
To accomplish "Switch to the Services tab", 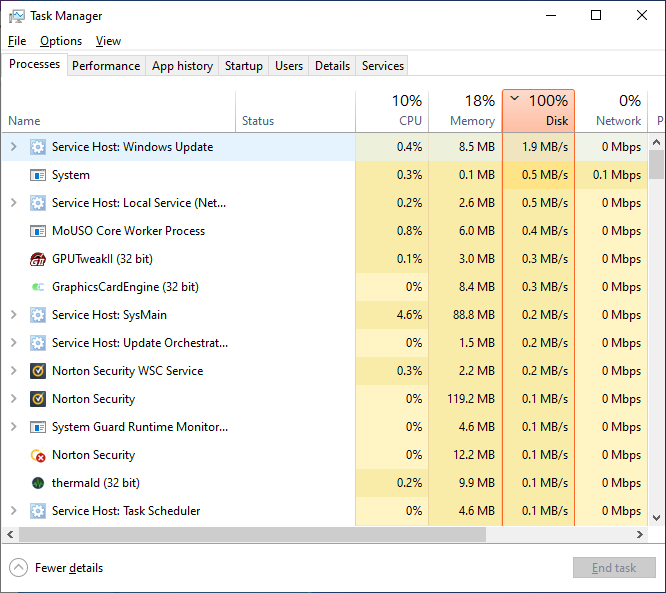I will pyautogui.click(x=383, y=66).
